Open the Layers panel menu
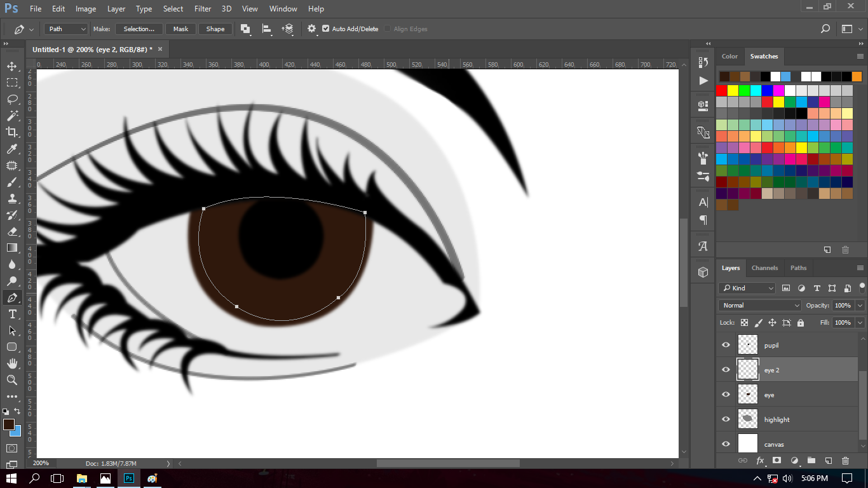Image resolution: width=868 pixels, height=488 pixels. [x=860, y=268]
